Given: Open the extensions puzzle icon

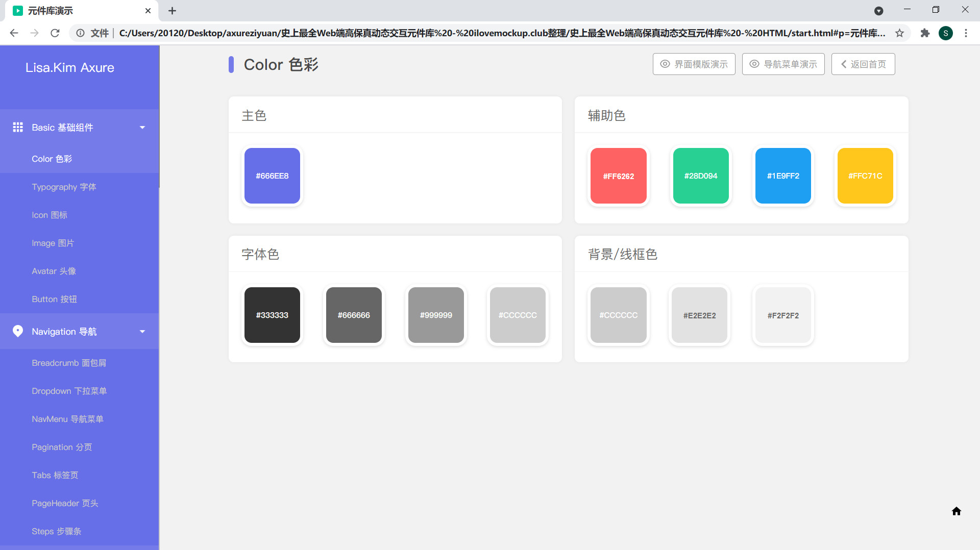Looking at the screenshot, I should [925, 33].
